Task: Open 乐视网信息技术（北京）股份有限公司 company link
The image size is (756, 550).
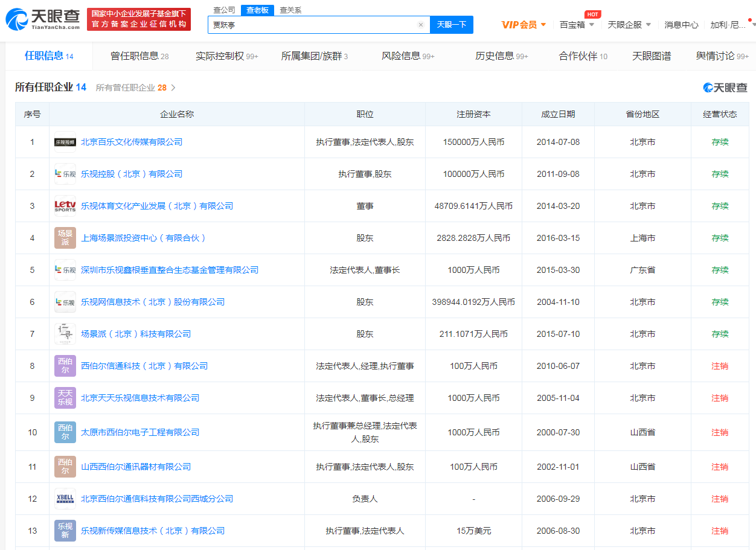Action: tap(153, 302)
